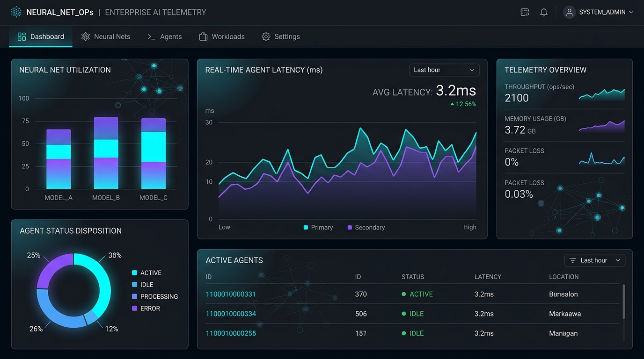Click the MODEL_C utilization bar
This screenshot has width=644, height=359.
(x=154, y=153)
